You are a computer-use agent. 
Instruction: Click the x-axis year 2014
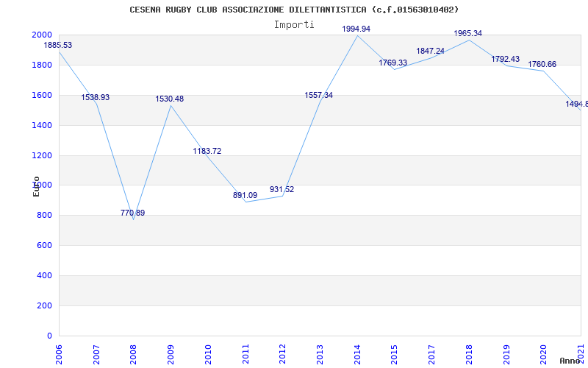pos(357,355)
